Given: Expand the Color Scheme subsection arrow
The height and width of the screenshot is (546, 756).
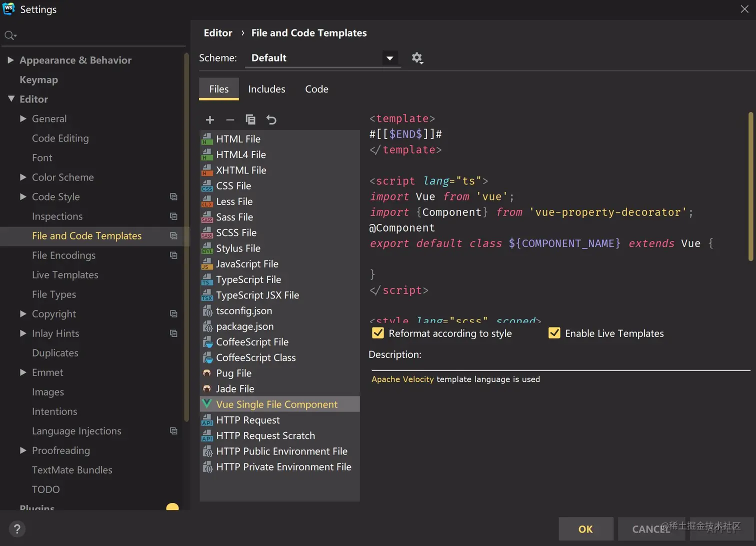Looking at the screenshot, I should coord(23,177).
